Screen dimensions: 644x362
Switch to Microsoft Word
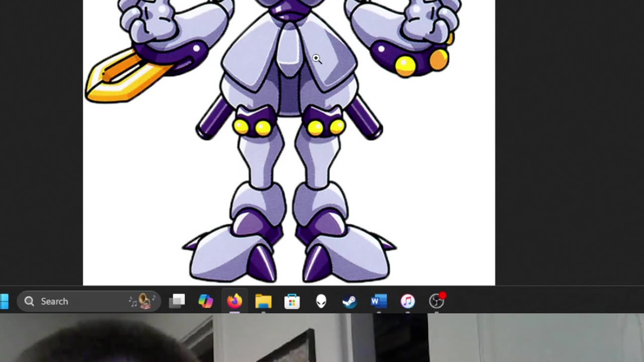pos(378,301)
